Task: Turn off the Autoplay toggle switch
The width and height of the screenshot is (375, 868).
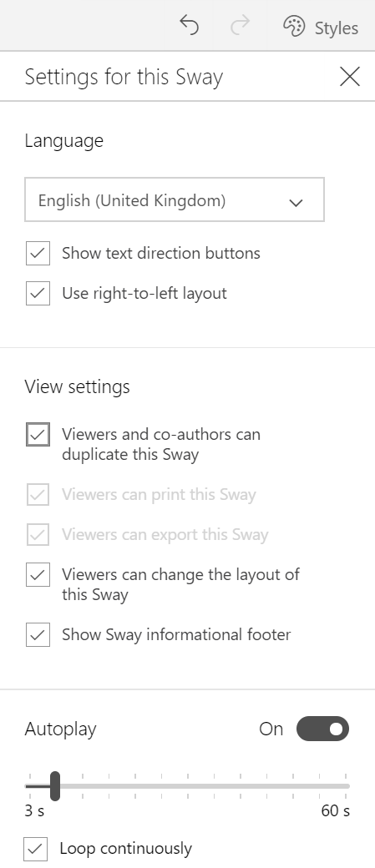Action: click(323, 729)
